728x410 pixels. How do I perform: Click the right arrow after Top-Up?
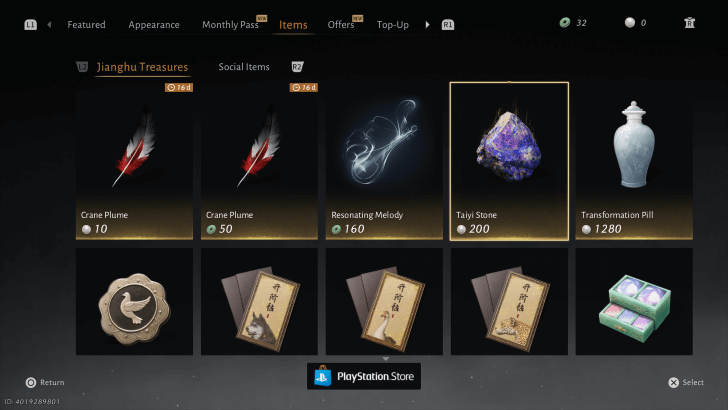[x=428, y=25]
